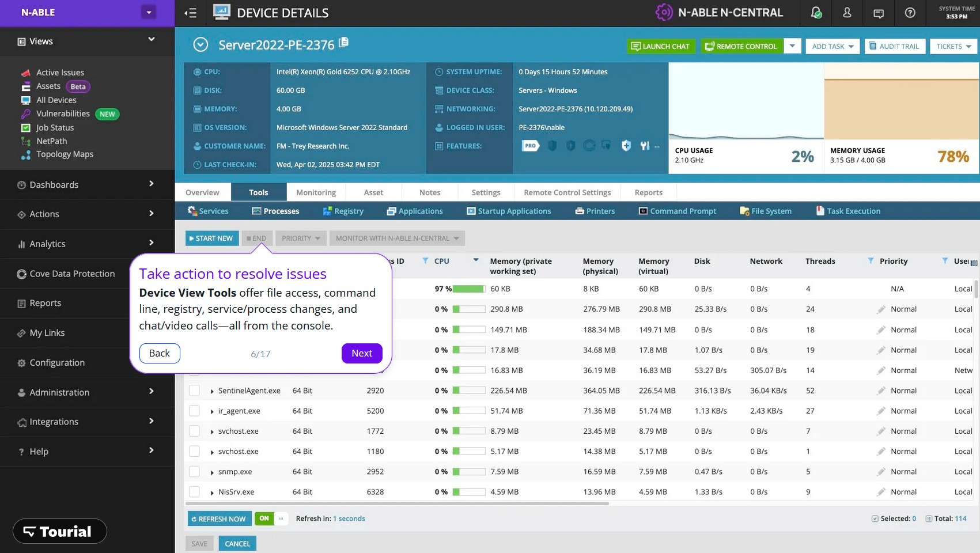
Task: Open the Add Task dropdown
Action: pyautogui.click(x=833, y=46)
